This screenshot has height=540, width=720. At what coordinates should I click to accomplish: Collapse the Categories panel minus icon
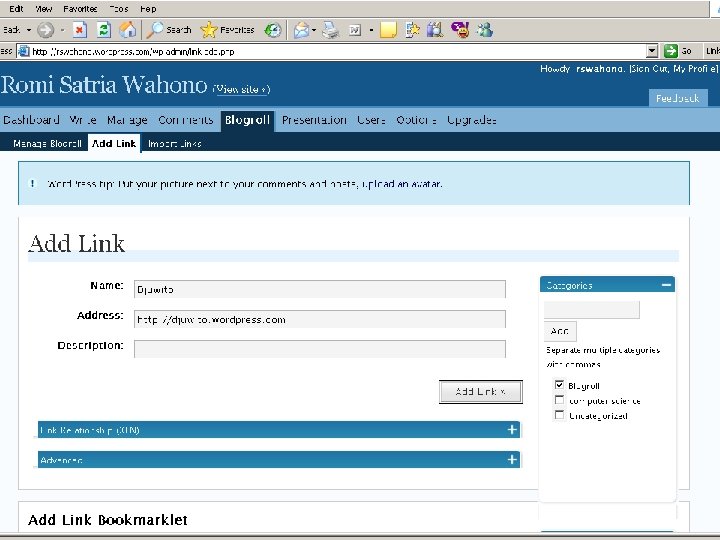pyautogui.click(x=666, y=285)
